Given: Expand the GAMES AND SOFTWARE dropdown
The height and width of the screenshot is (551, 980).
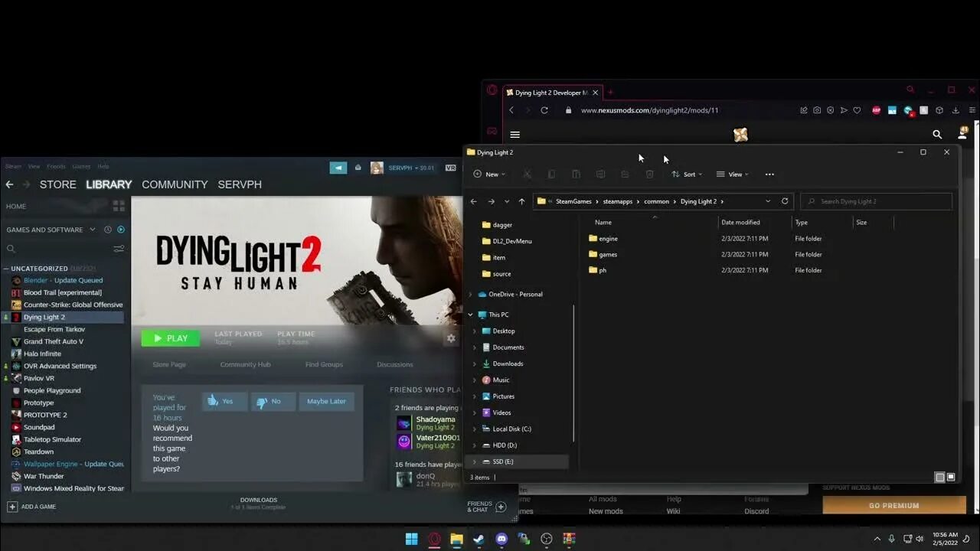Looking at the screenshot, I should [50, 230].
